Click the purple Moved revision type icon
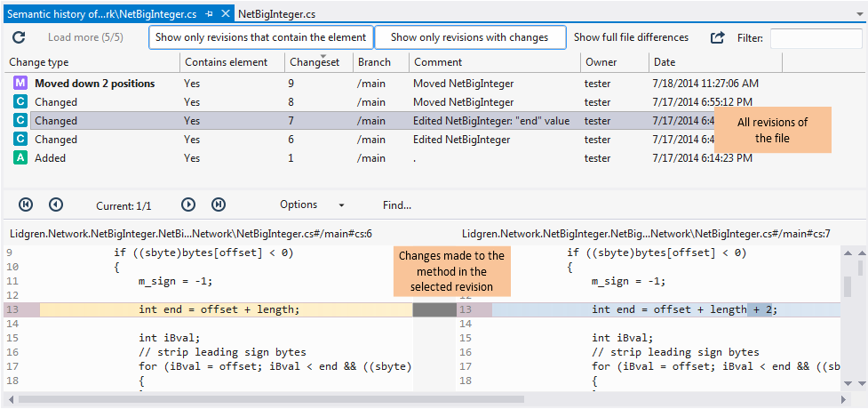Viewport: 868px width, 409px height. tap(20, 83)
